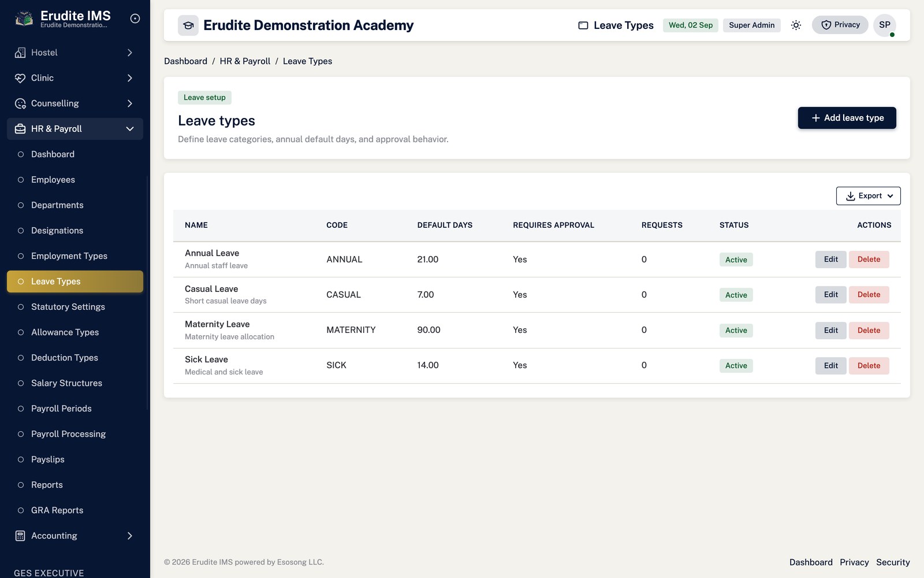Select Salary Structures menu item

click(x=75, y=383)
